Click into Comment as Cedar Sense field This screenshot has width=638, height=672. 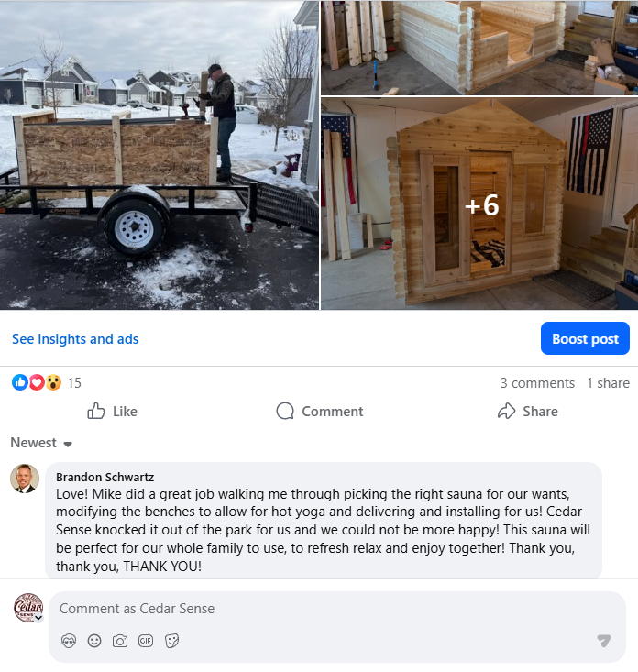(x=337, y=609)
